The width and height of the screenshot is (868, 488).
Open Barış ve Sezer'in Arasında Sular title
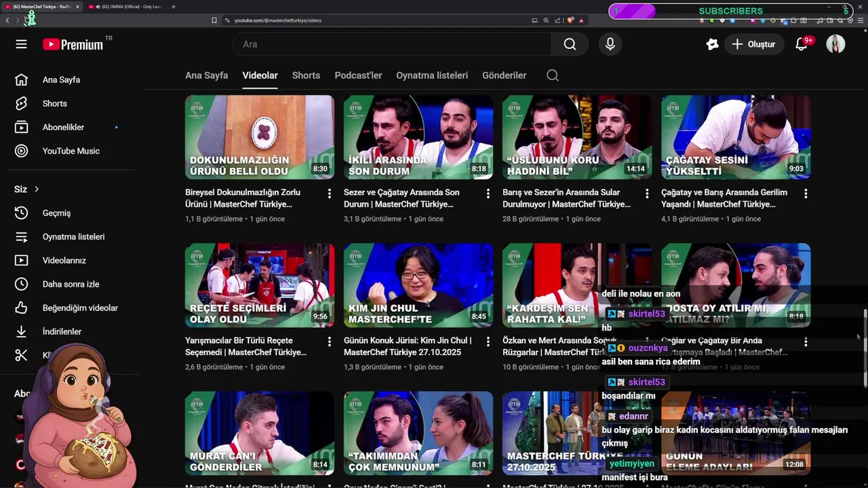tap(566, 198)
